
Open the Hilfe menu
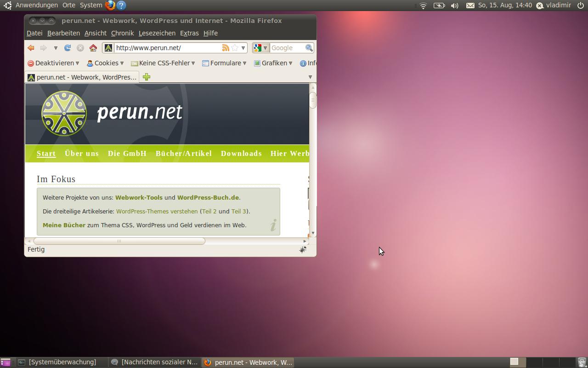coord(210,33)
